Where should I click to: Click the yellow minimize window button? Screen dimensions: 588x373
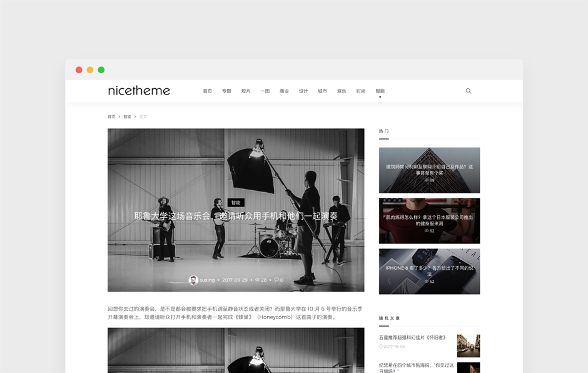(x=90, y=70)
